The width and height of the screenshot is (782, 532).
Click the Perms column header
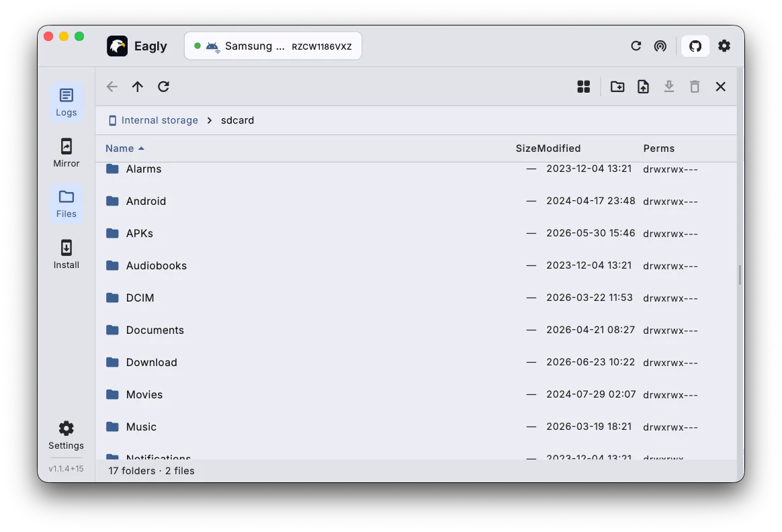[x=659, y=148]
